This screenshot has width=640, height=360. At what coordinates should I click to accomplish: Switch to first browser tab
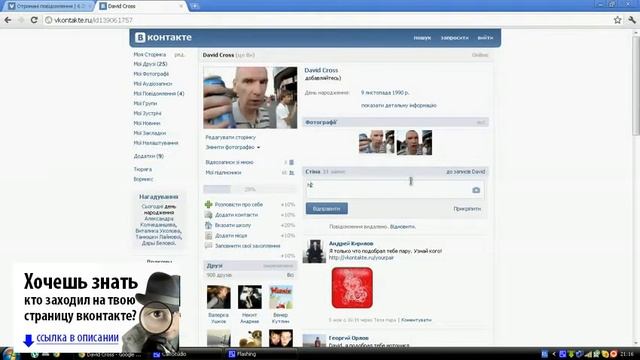coord(48,6)
